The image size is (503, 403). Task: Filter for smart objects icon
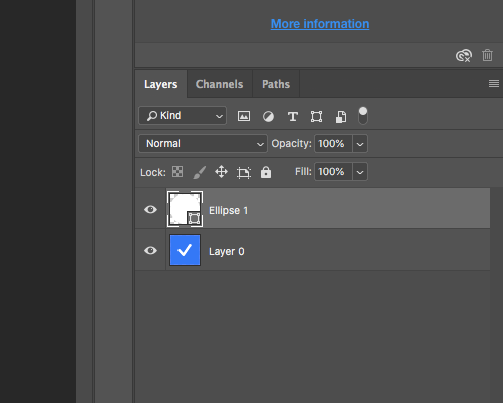[341, 117]
